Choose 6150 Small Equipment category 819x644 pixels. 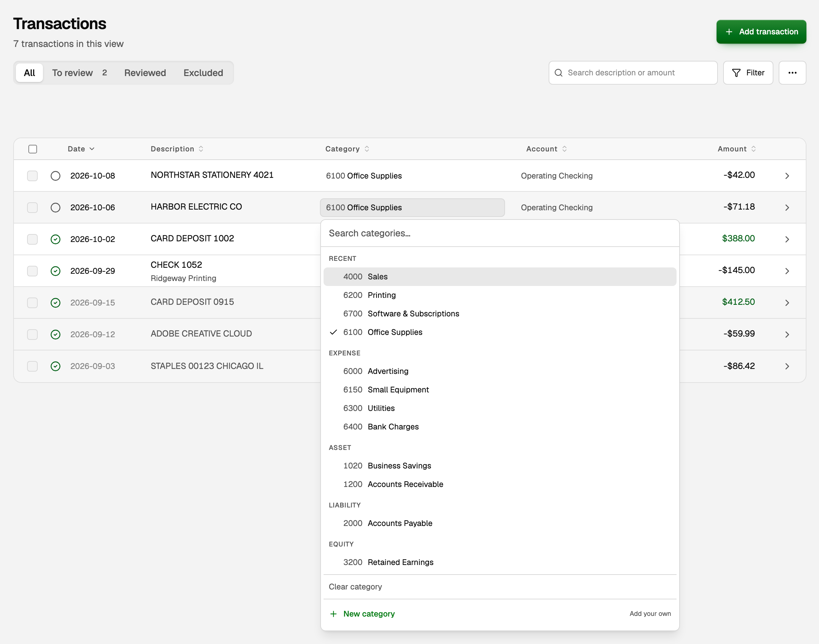coord(500,389)
